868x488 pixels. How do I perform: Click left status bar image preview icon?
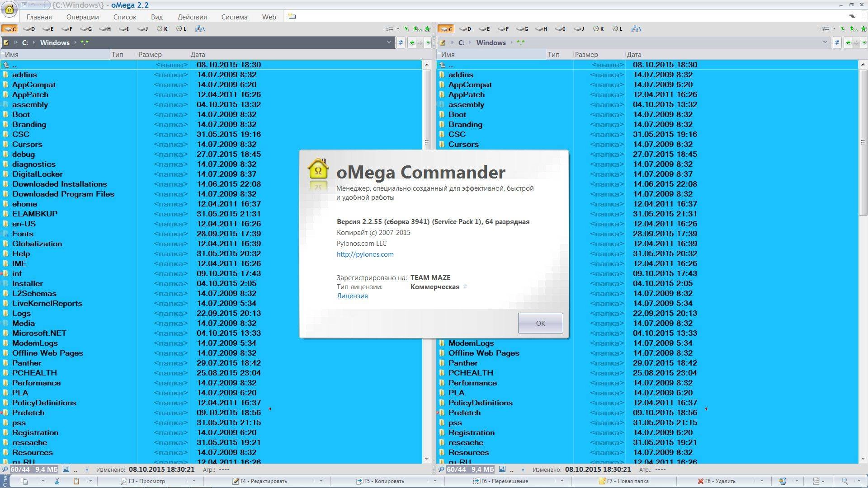click(x=66, y=469)
